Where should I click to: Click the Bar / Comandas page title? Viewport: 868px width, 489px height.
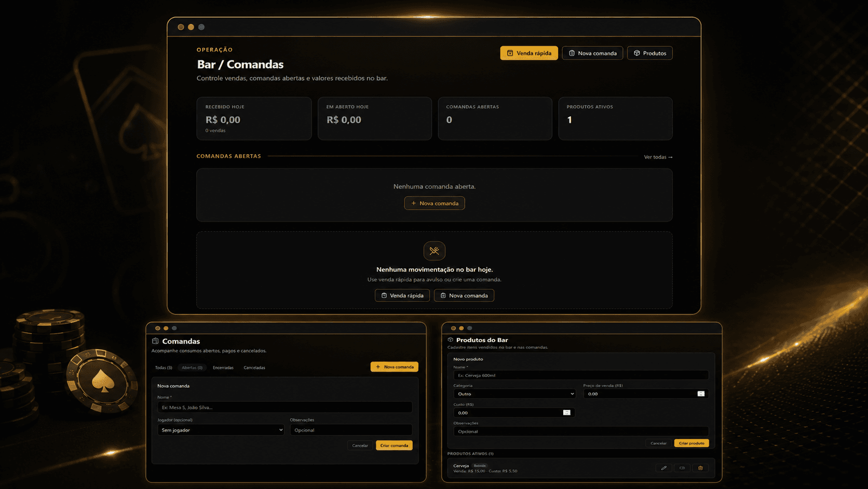tap(240, 64)
